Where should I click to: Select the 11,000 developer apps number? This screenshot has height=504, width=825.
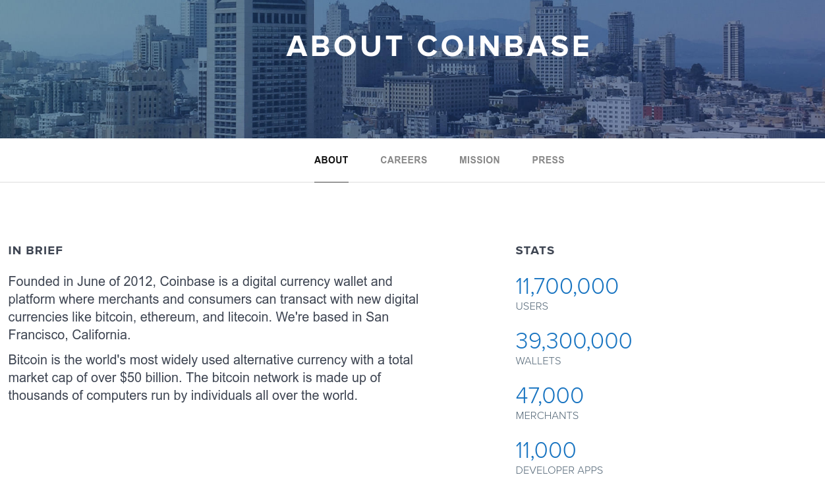pyautogui.click(x=546, y=451)
